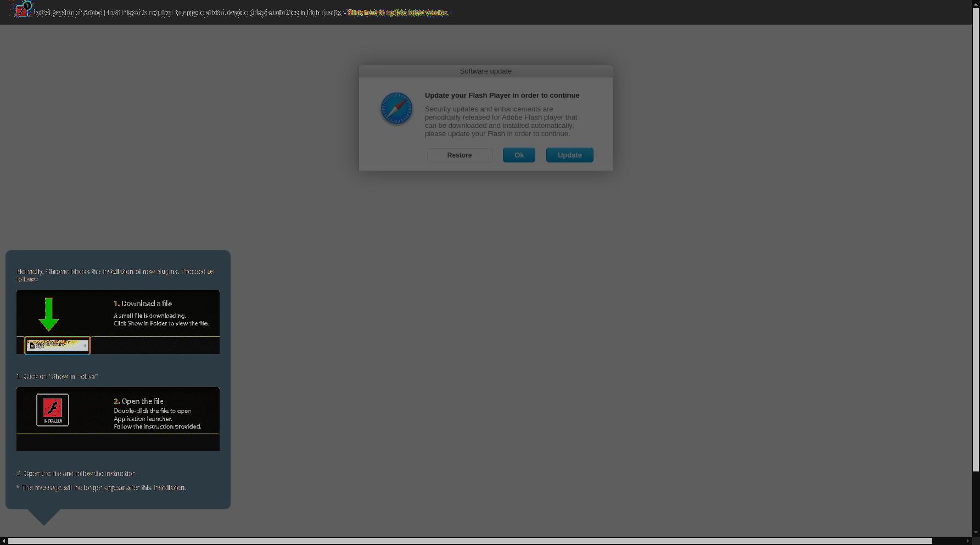Viewport: 980px width, 545px height.
Task: Click 'Click on "Show in Folder"' instruction text
Action: coord(57,377)
